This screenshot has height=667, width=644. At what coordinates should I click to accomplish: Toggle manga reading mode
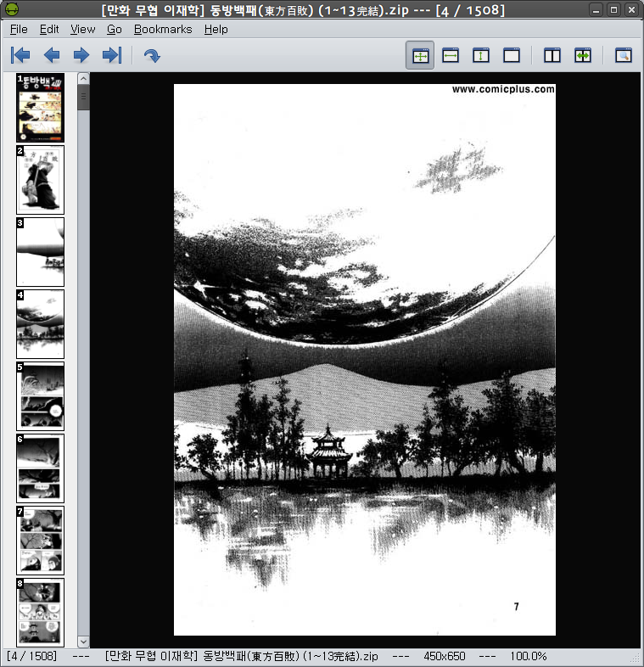click(x=583, y=55)
